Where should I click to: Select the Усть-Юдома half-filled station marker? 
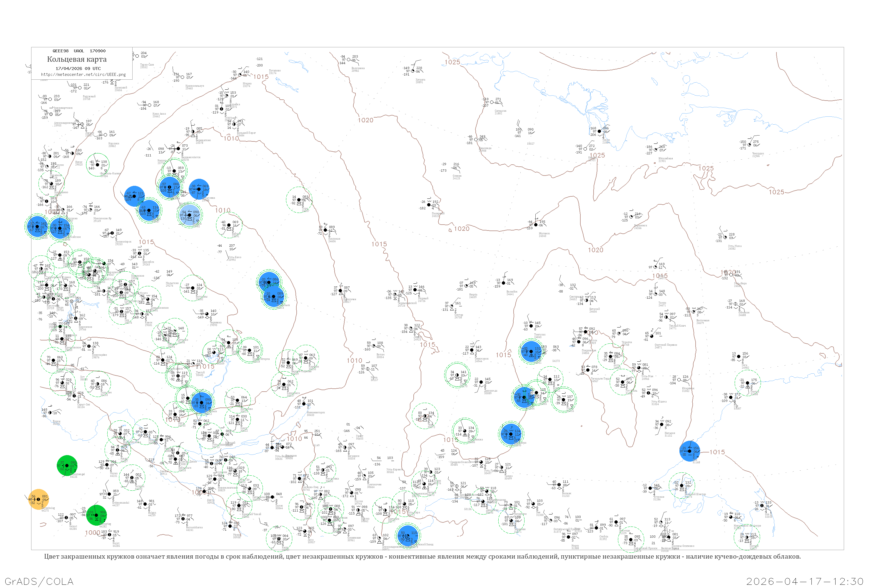tap(648, 393)
